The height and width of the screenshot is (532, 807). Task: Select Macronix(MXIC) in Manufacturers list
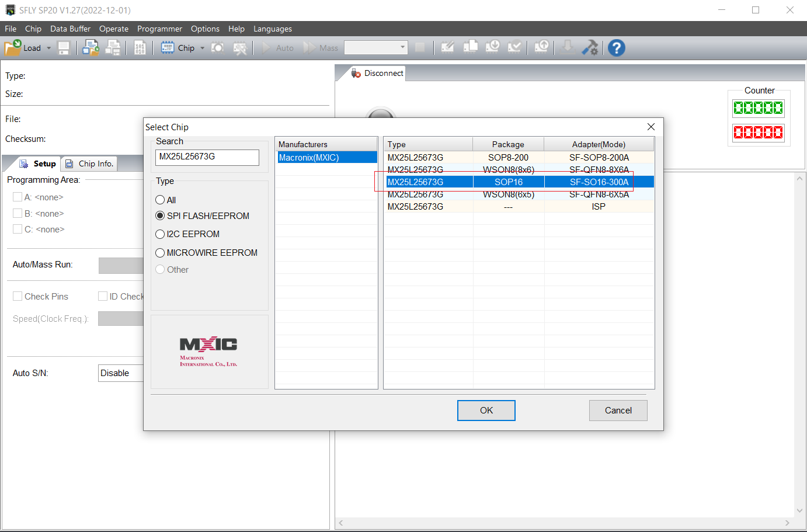click(x=326, y=158)
